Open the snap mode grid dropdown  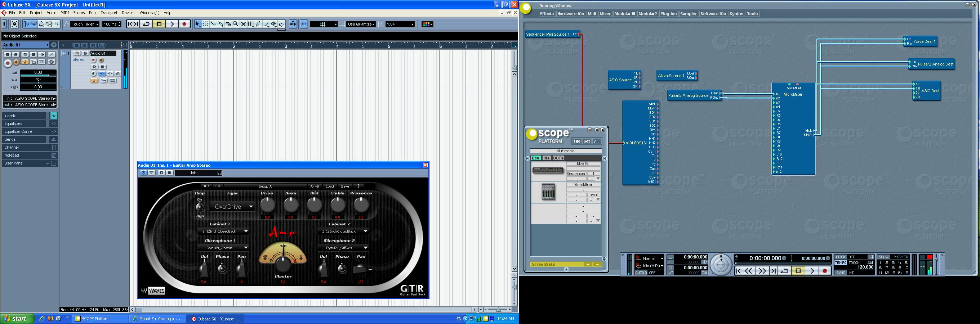pos(324,24)
